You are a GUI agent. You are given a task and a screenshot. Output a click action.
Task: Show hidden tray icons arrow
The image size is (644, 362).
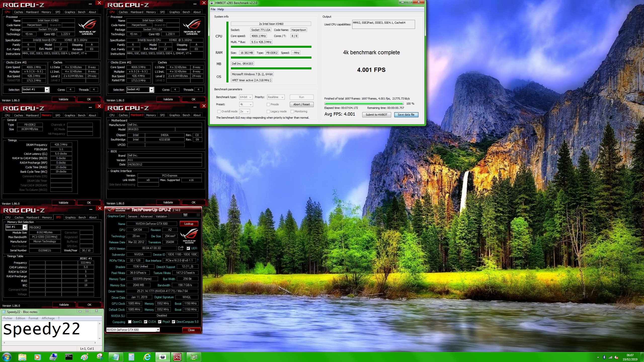(x=598, y=357)
